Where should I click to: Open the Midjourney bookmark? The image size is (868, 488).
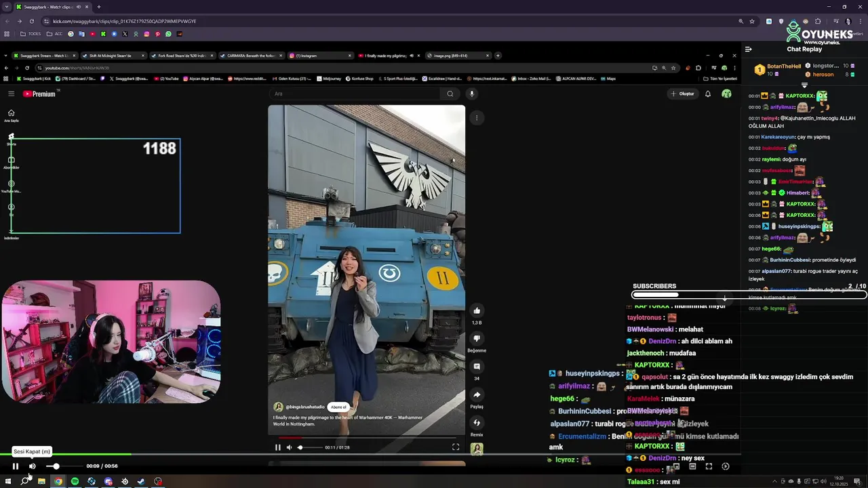click(329, 79)
